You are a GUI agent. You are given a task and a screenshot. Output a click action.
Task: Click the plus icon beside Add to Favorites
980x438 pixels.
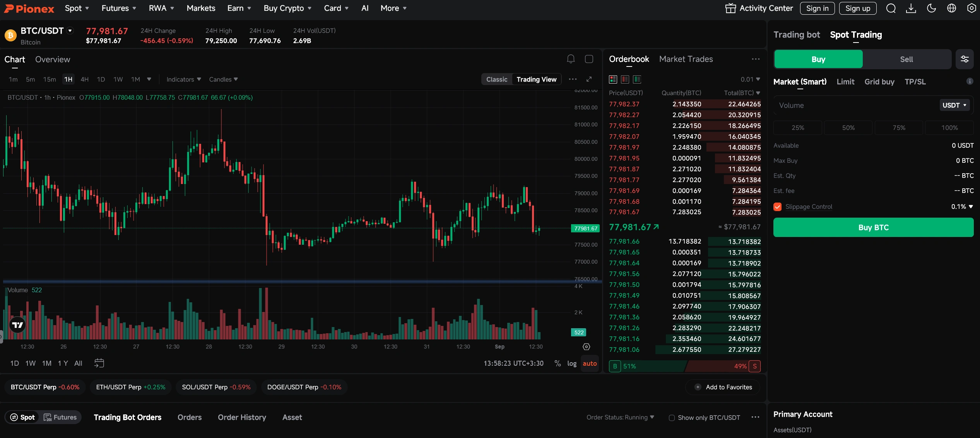[698, 387]
